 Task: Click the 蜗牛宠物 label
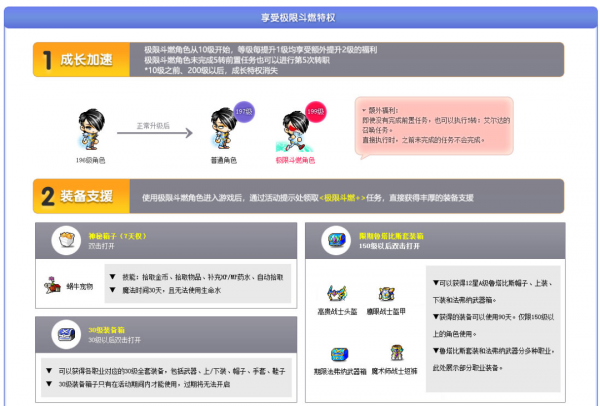pos(80,286)
